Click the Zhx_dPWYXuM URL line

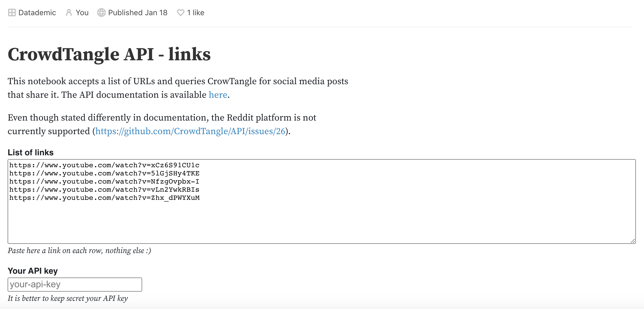click(x=104, y=198)
